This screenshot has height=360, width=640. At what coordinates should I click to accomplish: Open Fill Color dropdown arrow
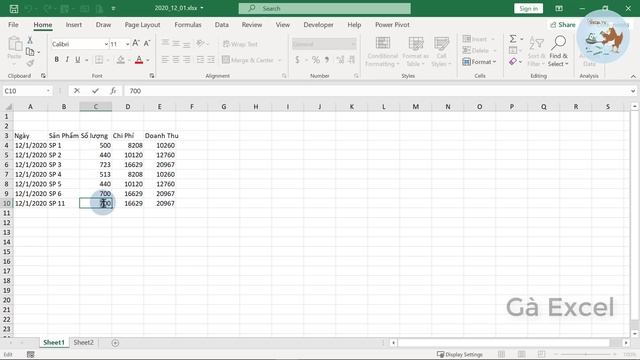129,60
